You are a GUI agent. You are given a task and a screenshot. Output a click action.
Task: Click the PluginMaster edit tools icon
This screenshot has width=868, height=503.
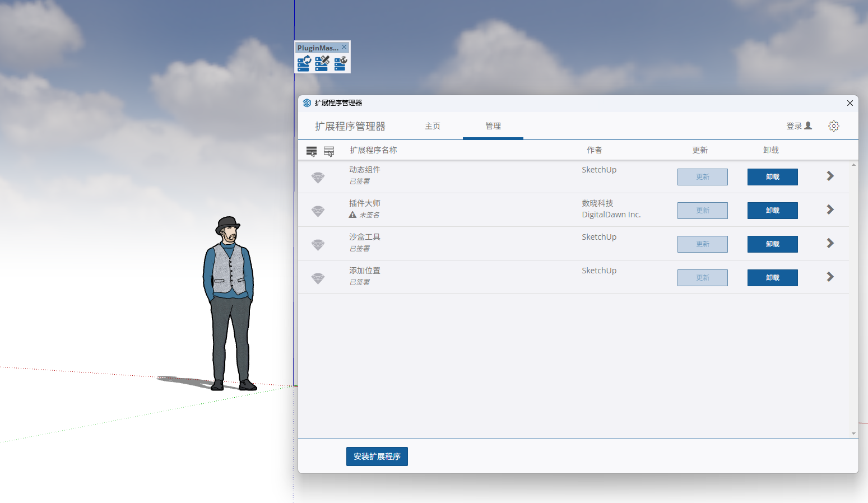tap(322, 63)
